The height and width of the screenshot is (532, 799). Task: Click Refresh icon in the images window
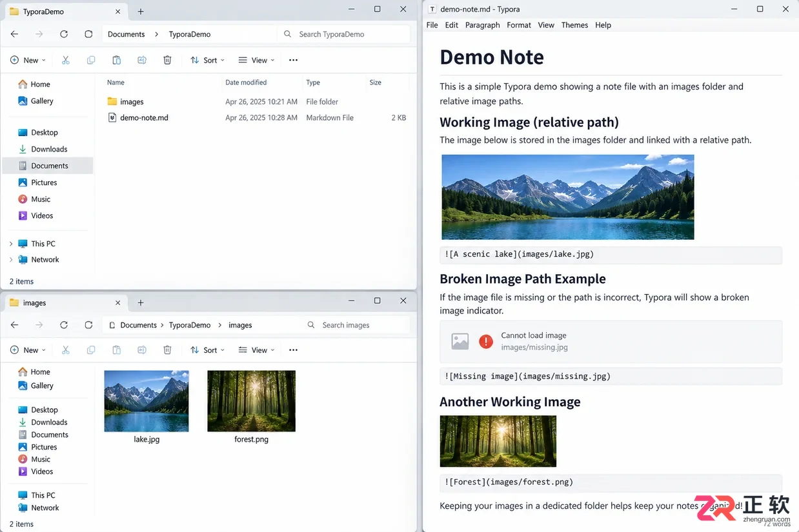pos(64,325)
